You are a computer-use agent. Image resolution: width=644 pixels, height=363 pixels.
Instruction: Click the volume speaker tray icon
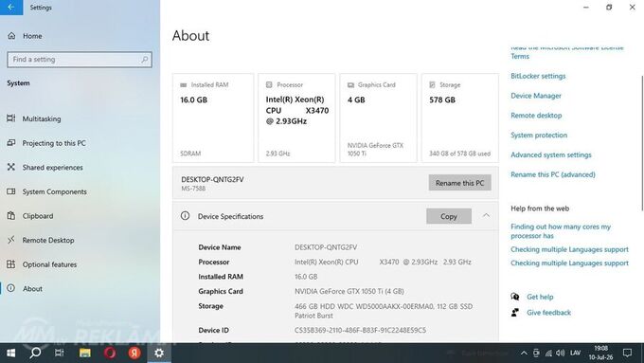click(x=561, y=354)
